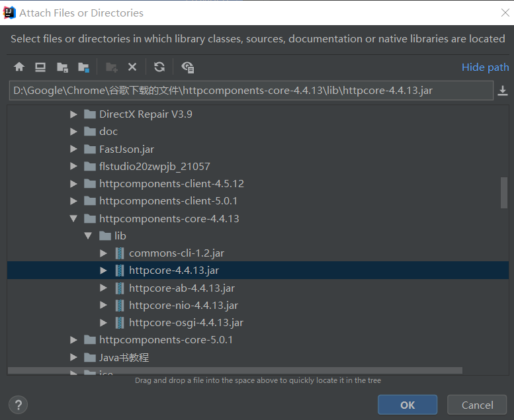
Task: Expand httpcomponents-client-5.0.1 folder arrow
Action: (x=73, y=201)
